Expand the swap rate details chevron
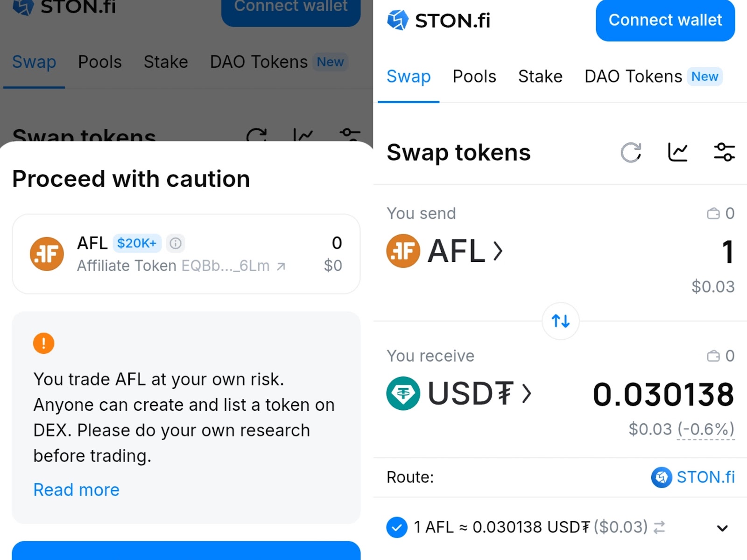This screenshot has height=560, width=747. (722, 528)
